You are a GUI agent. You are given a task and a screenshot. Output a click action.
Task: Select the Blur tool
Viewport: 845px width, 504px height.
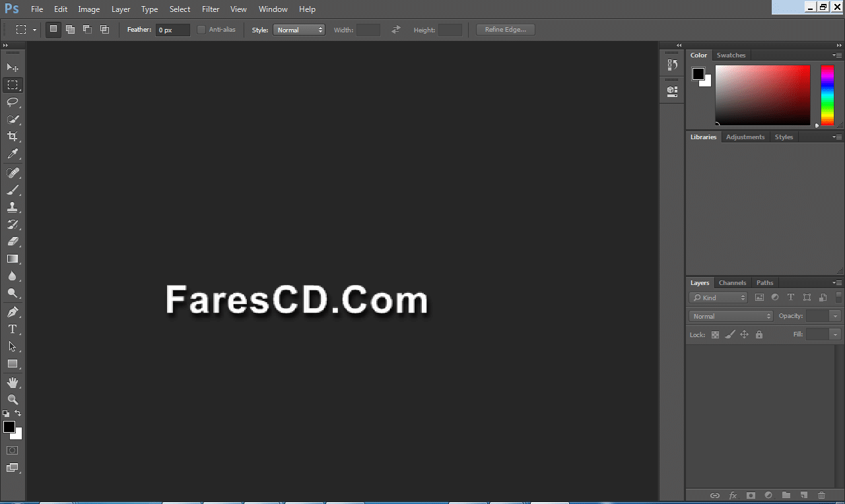(x=13, y=276)
